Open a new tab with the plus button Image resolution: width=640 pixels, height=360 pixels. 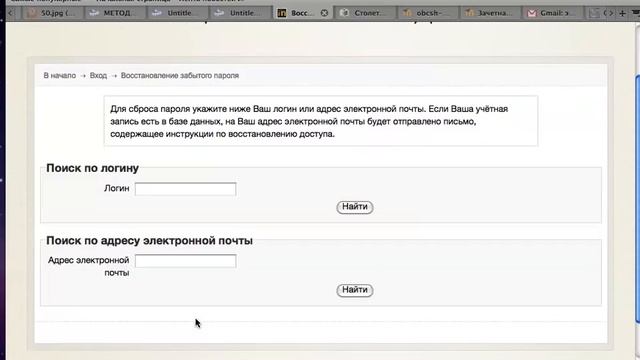(x=622, y=13)
